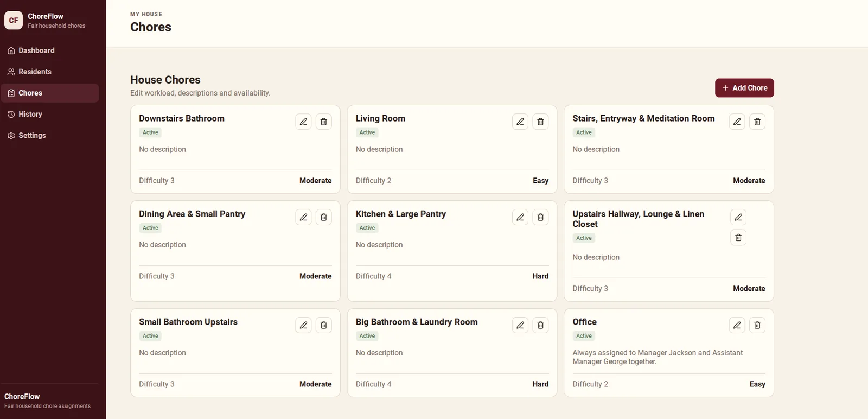Click Hard label on Kitchen card
This screenshot has width=868, height=419.
coord(540,276)
